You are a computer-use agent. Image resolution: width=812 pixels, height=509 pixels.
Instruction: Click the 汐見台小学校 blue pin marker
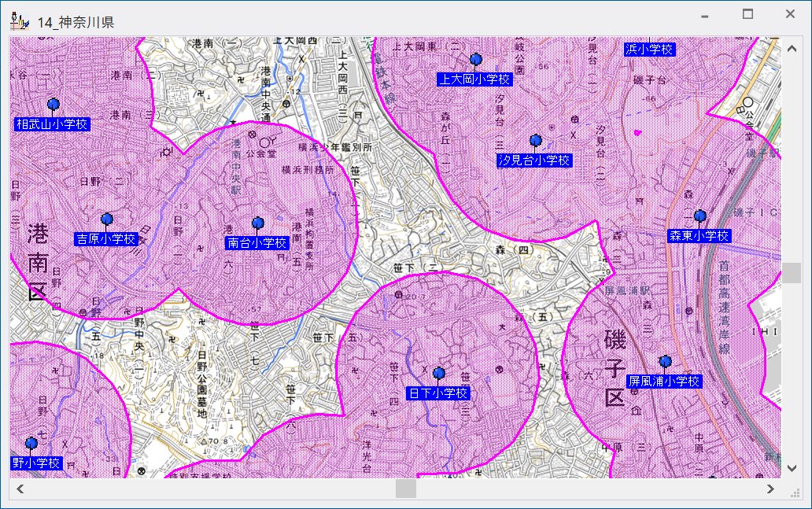pos(536,140)
